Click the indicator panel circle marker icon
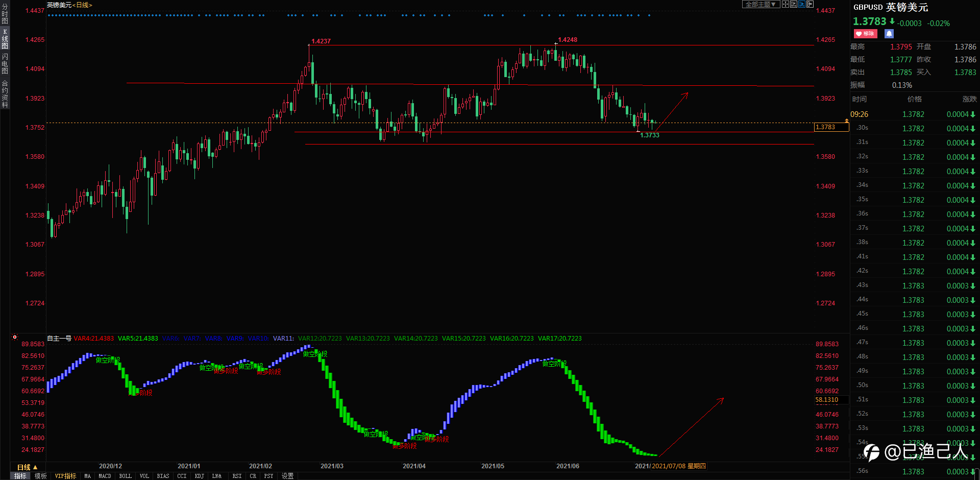This screenshot has width=980, height=480. (15, 337)
